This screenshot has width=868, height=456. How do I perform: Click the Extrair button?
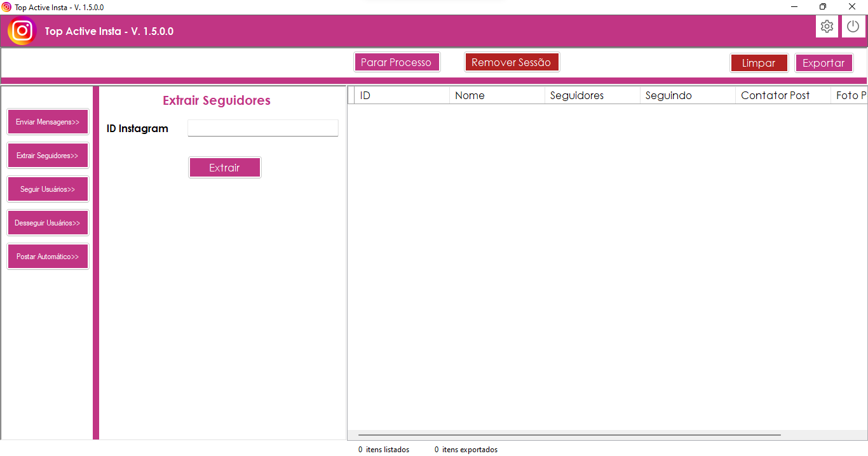[224, 168]
